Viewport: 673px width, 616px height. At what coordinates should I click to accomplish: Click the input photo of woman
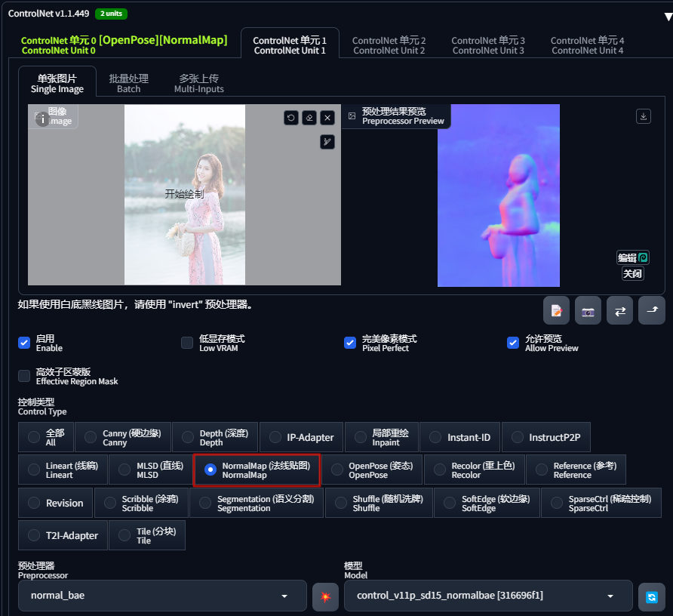[x=185, y=195]
